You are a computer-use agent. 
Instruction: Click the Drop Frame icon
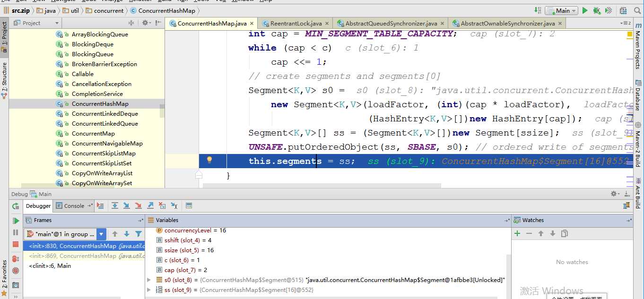(x=162, y=205)
